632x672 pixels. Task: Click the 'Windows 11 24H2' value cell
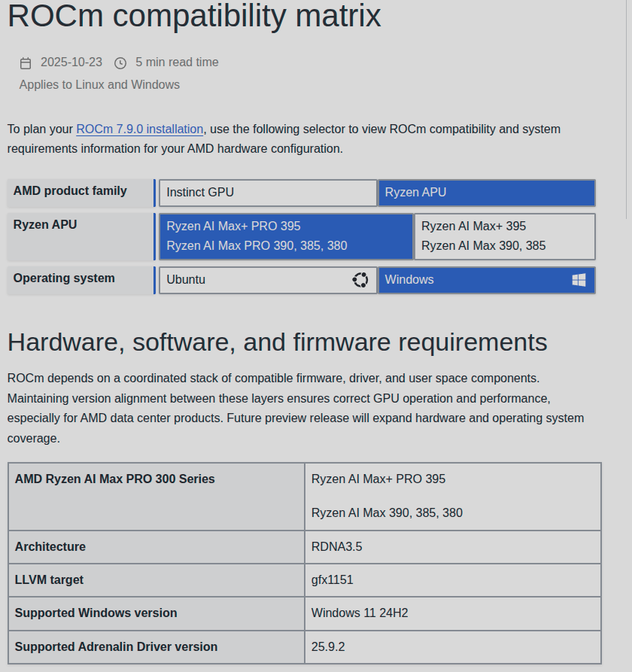click(453, 613)
